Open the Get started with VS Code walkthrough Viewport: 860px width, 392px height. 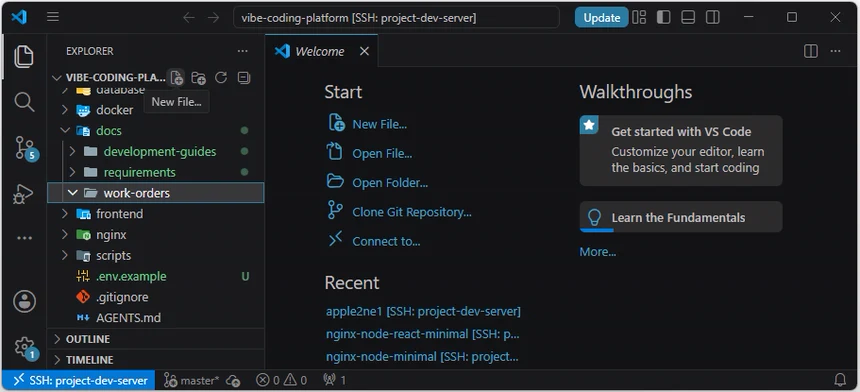tap(681, 151)
